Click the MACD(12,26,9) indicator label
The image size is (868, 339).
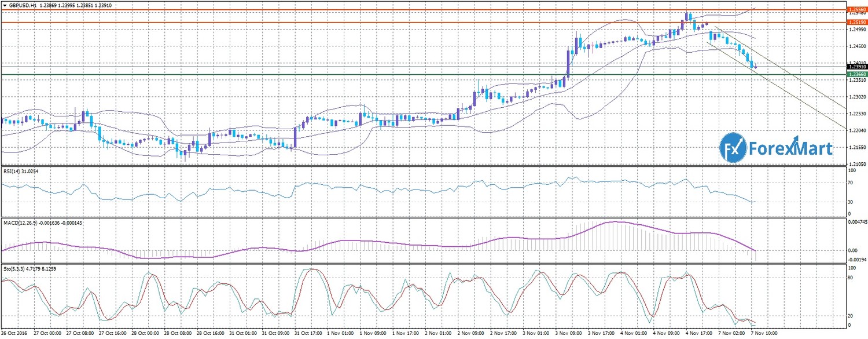42,223
